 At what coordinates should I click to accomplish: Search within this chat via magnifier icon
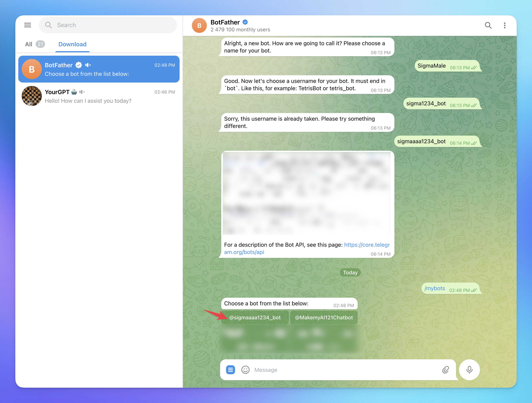[x=488, y=25]
